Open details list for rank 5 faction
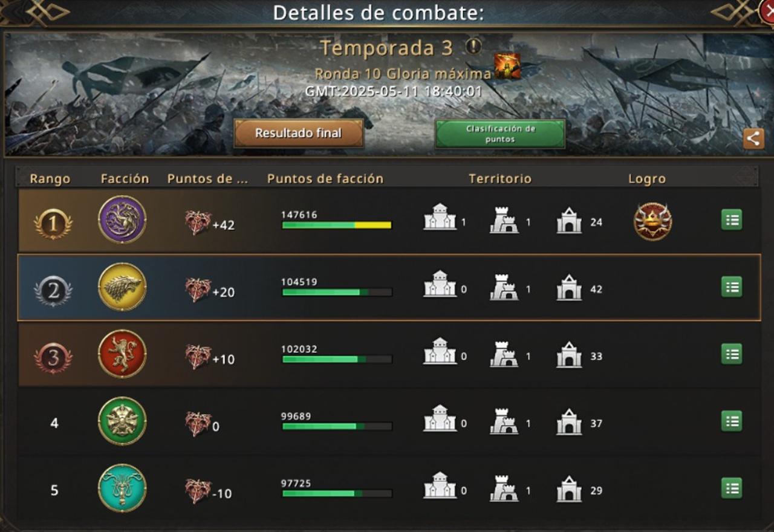Viewport: 774px width, 532px height. [x=732, y=488]
